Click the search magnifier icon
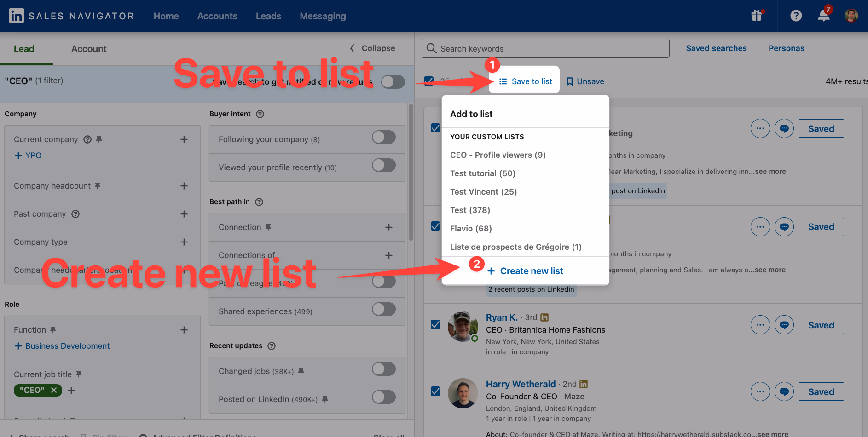 pyautogui.click(x=431, y=48)
